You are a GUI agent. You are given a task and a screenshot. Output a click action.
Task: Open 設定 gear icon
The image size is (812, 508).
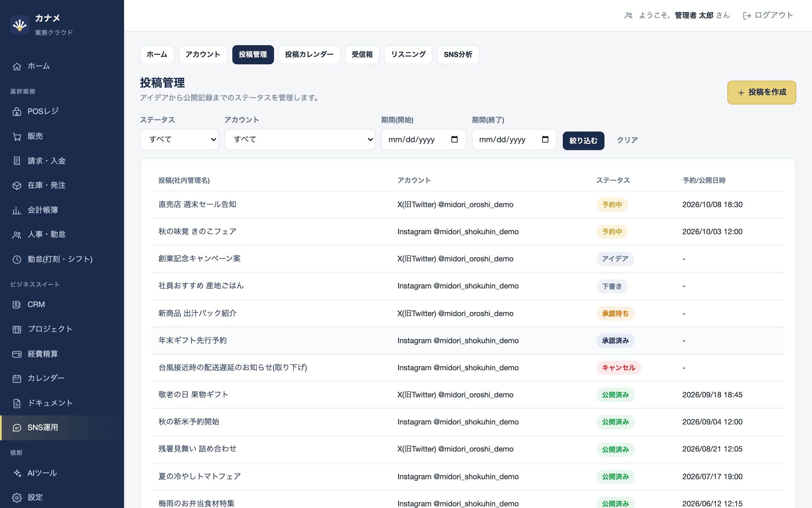pyautogui.click(x=17, y=498)
